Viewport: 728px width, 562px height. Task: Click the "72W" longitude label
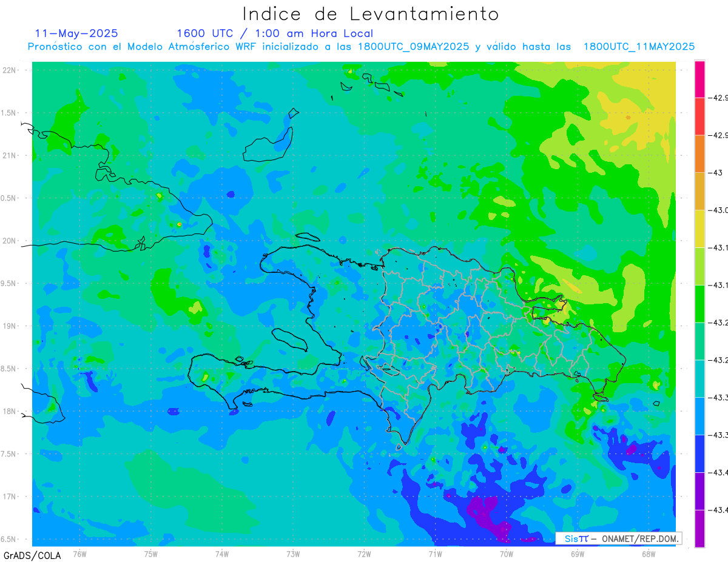click(364, 554)
